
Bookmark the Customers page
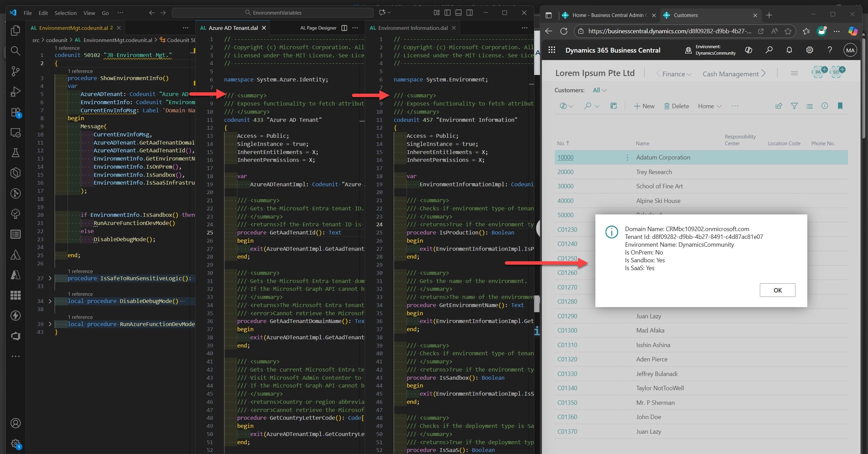pos(840,106)
